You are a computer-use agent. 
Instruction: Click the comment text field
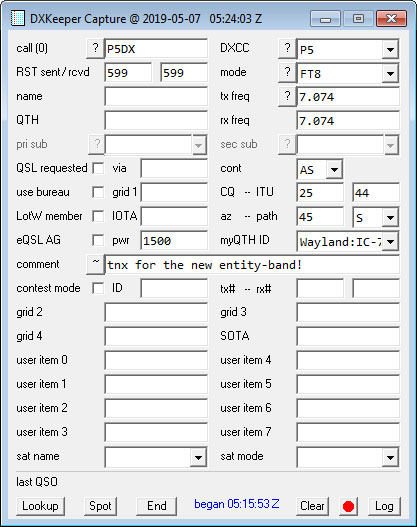(x=252, y=265)
